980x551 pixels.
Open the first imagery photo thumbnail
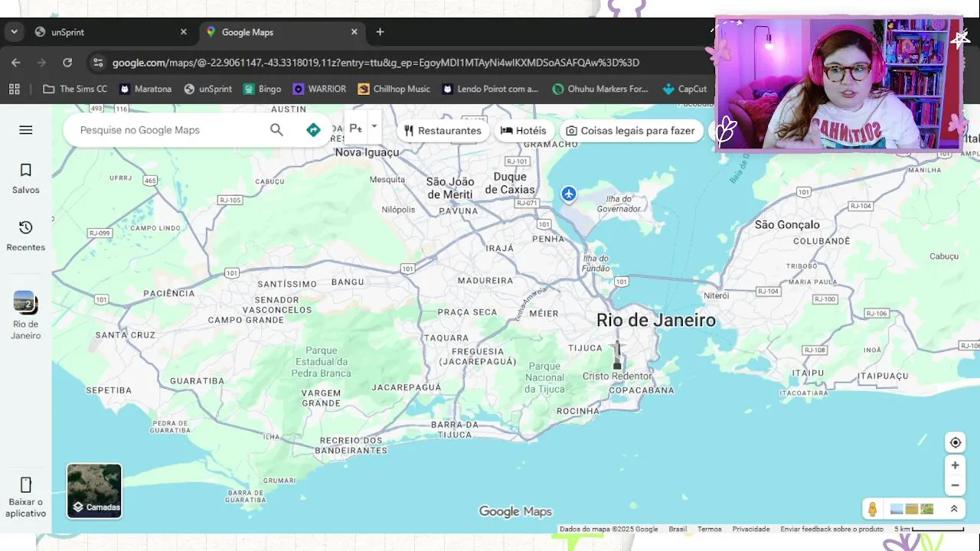pyautogui.click(x=897, y=509)
